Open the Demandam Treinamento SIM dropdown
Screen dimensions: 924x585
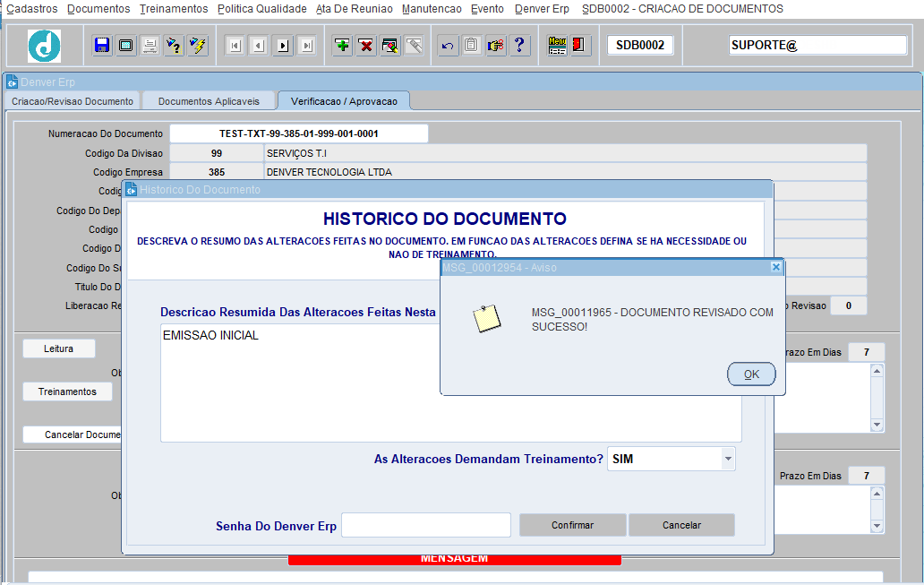click(672, 459)
